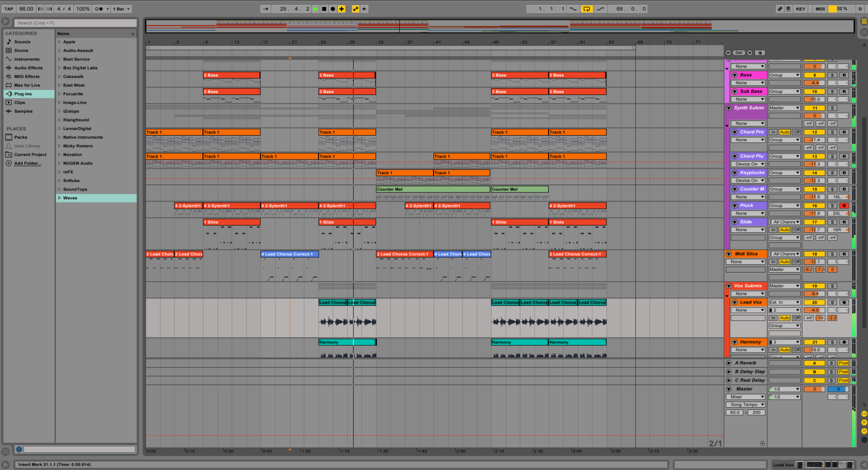Preview toggle headphone icon in browser
Screen dimensions: 868x470
(19, 449)
